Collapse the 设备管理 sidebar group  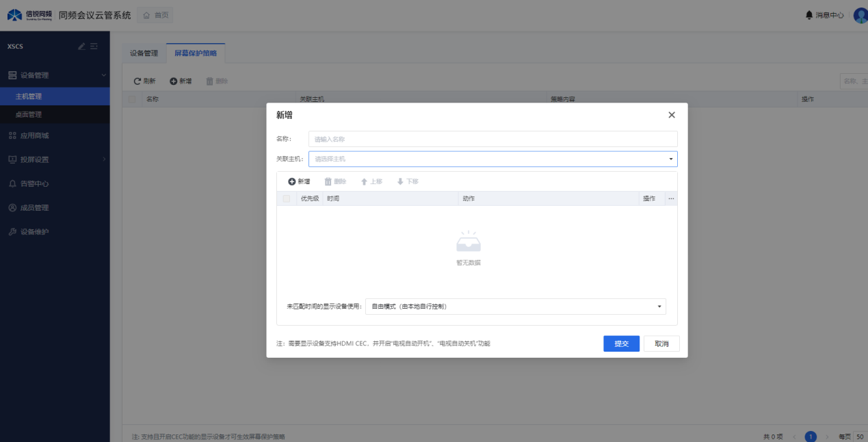tap(104, 75)
